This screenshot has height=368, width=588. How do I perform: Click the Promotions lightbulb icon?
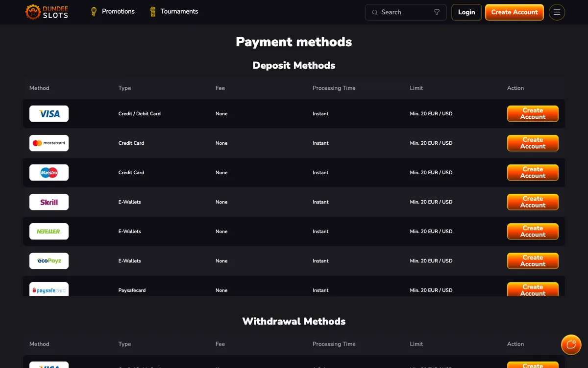94,12
